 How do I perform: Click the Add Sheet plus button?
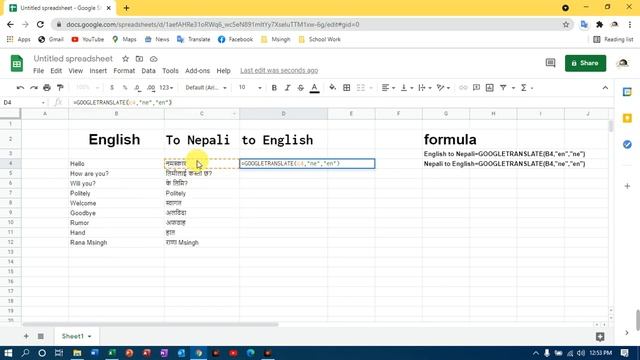coord(26,336)
